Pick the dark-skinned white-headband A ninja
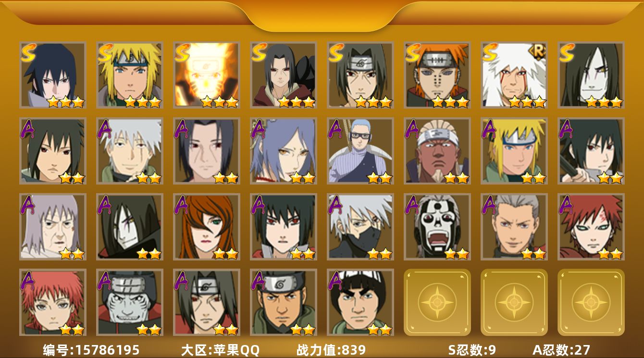 coord(437,151)
